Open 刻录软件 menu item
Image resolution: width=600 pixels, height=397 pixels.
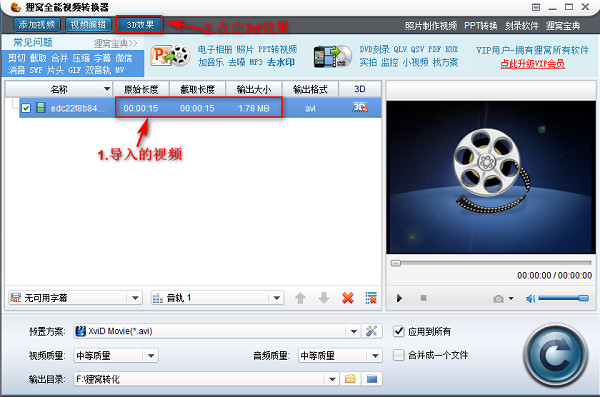pos(521,26)
